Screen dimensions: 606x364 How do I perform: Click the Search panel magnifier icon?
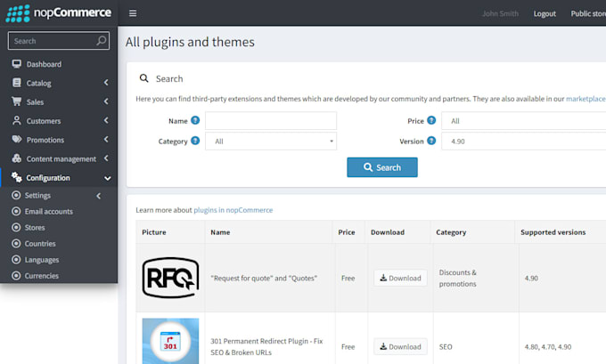pyautogui.click(x=143, y=78)
